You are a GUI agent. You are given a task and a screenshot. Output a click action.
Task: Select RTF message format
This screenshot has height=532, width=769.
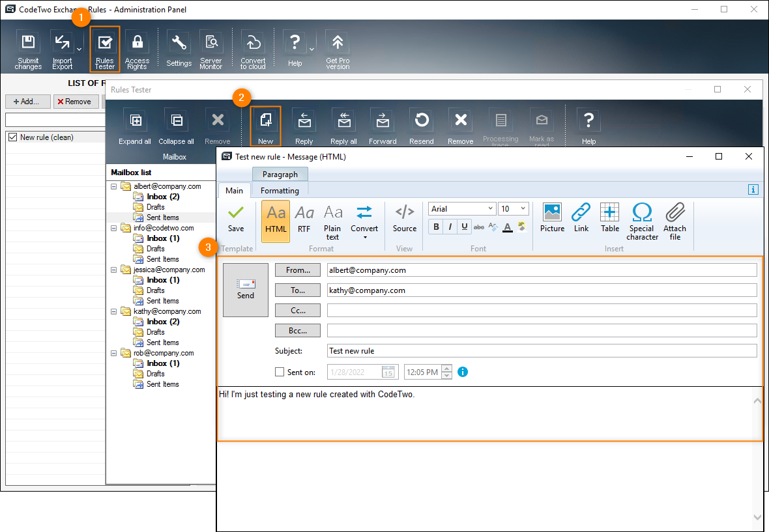coord(304,219)
